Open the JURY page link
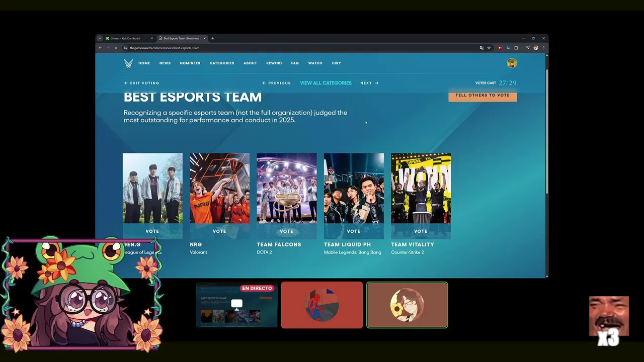The width and height of the screenshot is (644, 362). 336,63
